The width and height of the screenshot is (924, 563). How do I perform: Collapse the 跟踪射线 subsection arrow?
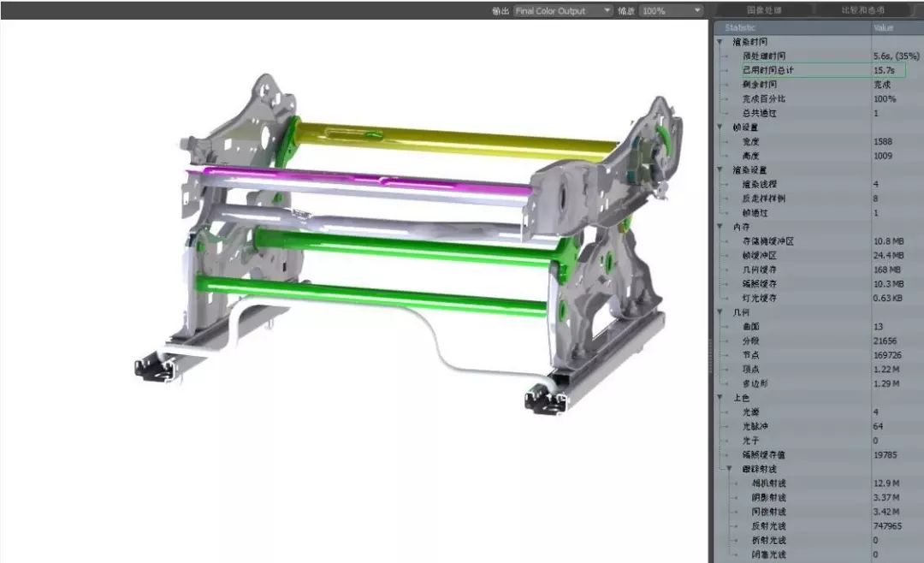(x=729, y=469)
